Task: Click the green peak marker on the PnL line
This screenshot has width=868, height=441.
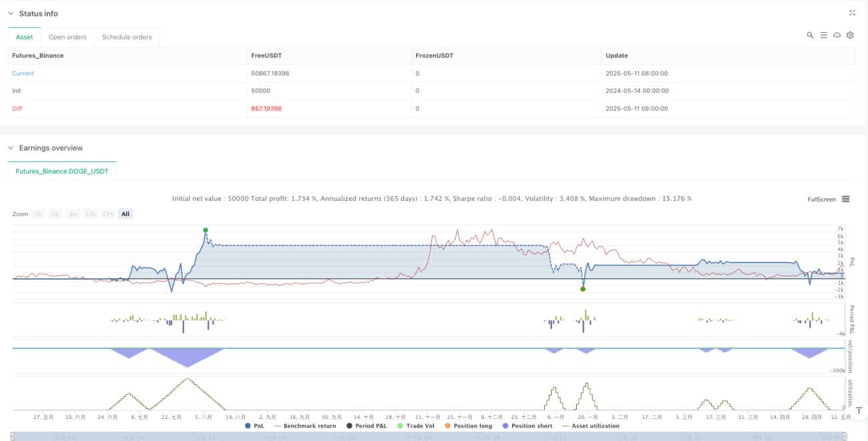Action: pos(206,230)
